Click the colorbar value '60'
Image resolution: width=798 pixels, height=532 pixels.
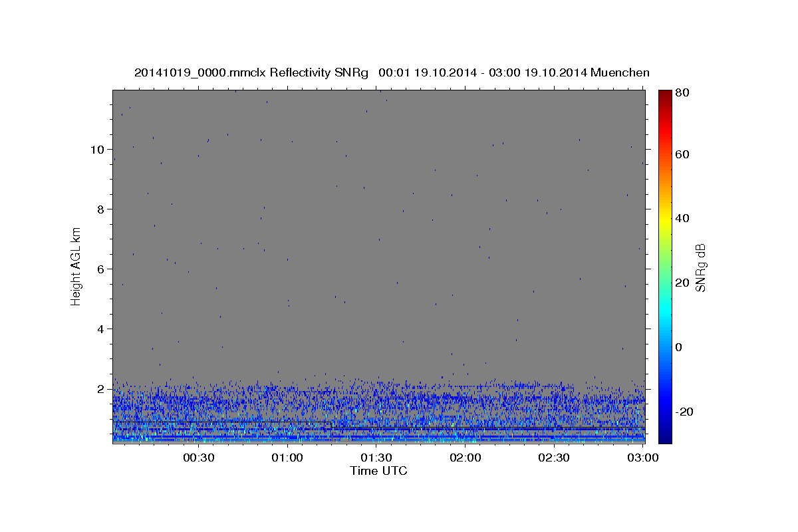(x=683, y=154)
